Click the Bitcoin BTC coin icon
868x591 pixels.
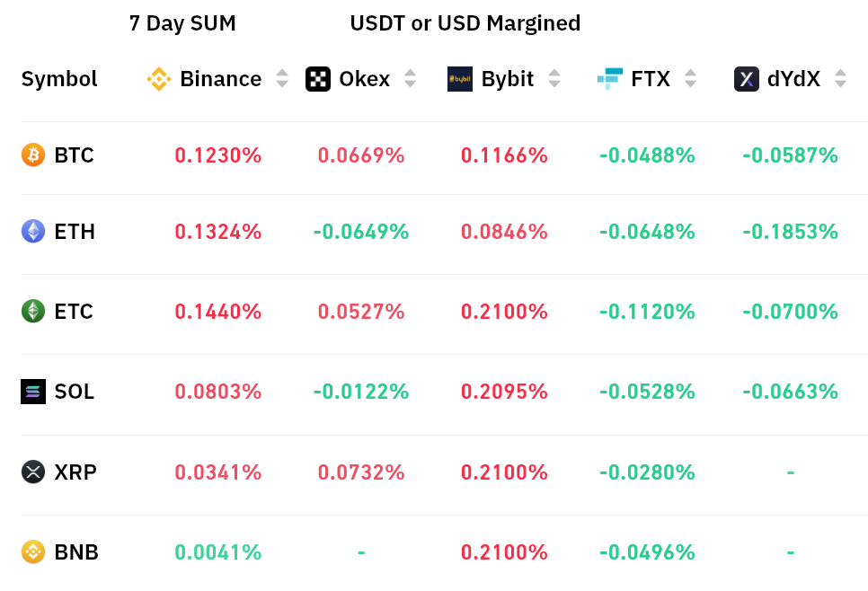click(33, 155)
